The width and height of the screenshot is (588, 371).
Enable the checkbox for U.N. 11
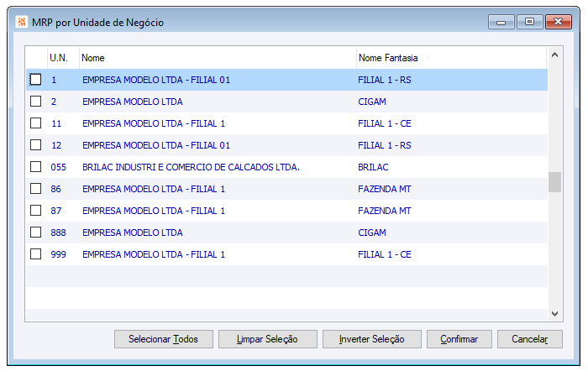point(35,123)
